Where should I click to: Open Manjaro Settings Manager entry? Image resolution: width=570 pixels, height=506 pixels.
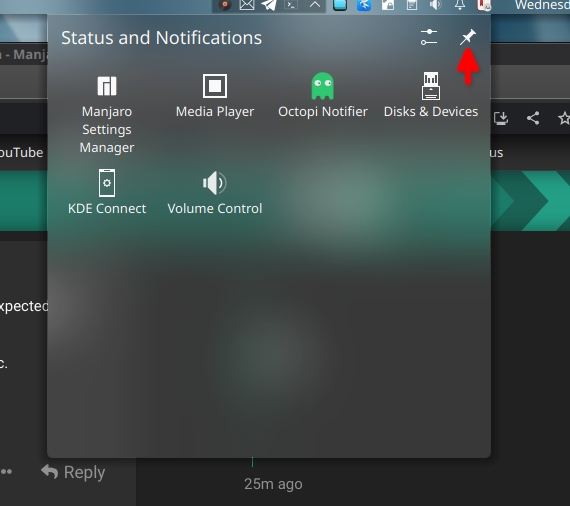pyautogui.click(x=107, y=115)
